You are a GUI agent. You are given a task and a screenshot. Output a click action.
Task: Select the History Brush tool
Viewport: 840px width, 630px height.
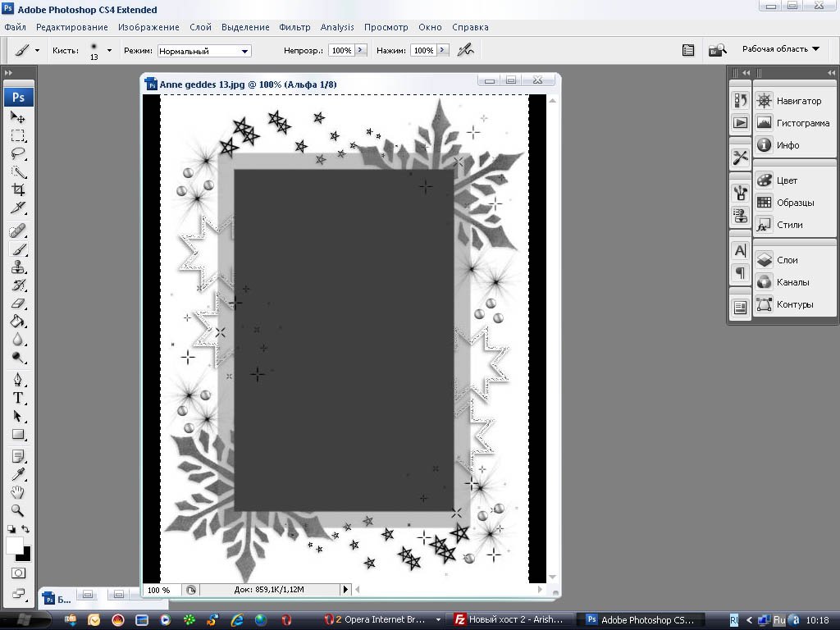coord(18,285)
